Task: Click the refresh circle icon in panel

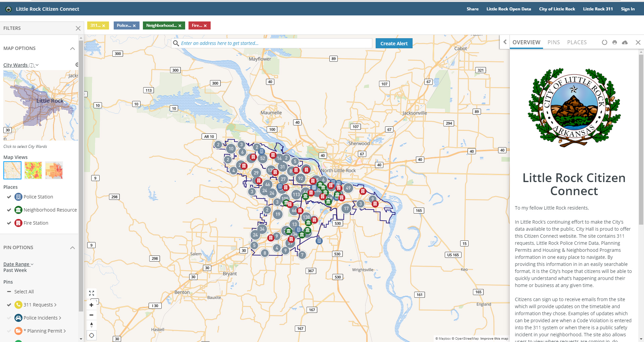Action: coord(604,43)
